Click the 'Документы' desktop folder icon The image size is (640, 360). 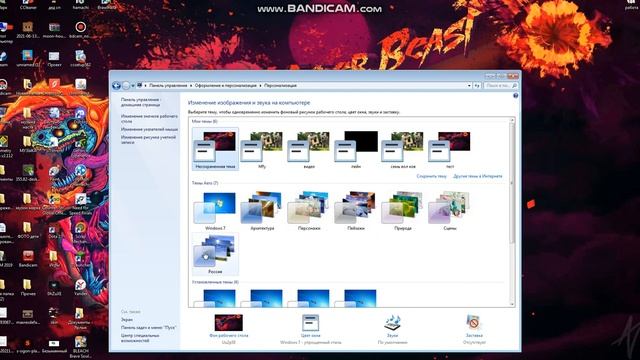tap(80, 318)
